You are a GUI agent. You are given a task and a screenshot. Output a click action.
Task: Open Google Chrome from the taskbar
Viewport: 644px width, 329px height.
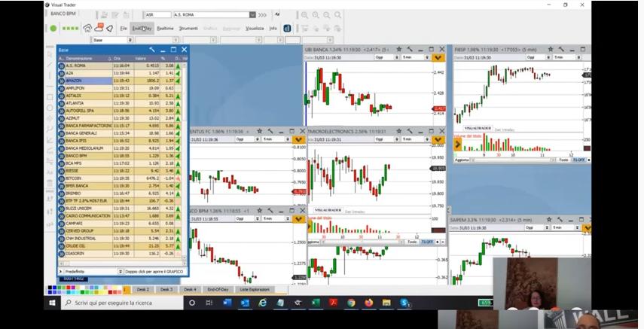point(351,303)
